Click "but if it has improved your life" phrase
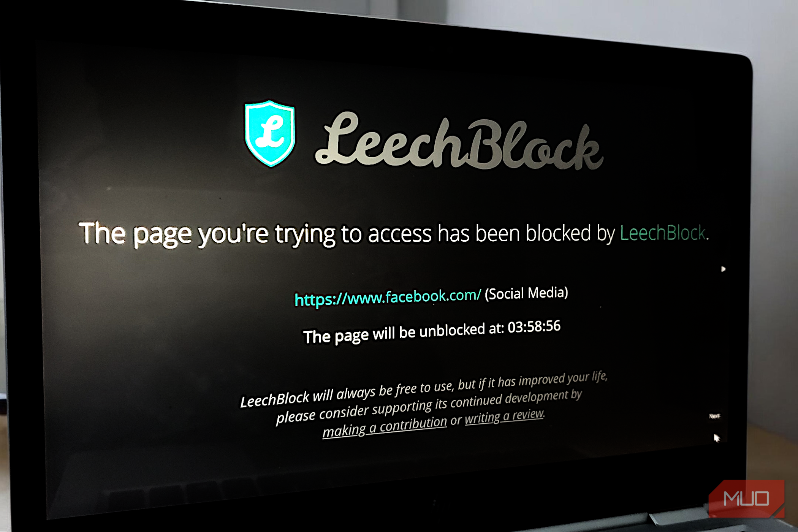The image size is (798, 532). [x=533, y=380]
